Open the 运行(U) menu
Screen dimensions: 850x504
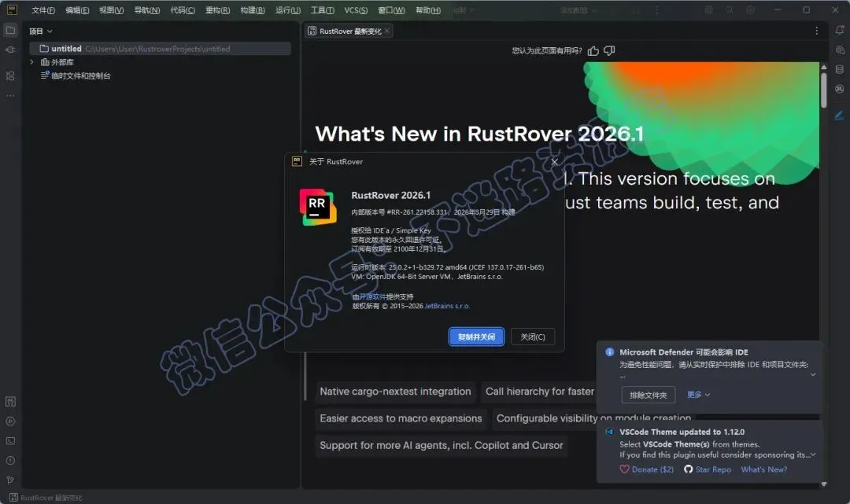288,10
